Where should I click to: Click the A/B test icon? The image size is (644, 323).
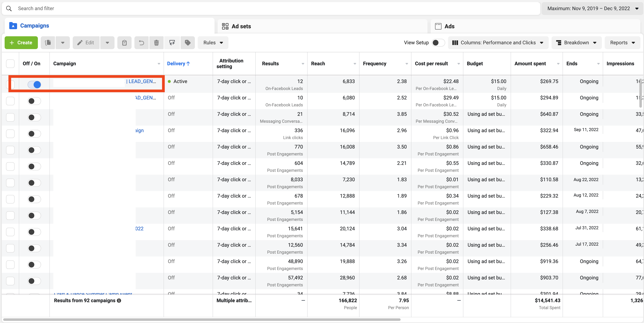pos(172,43)
